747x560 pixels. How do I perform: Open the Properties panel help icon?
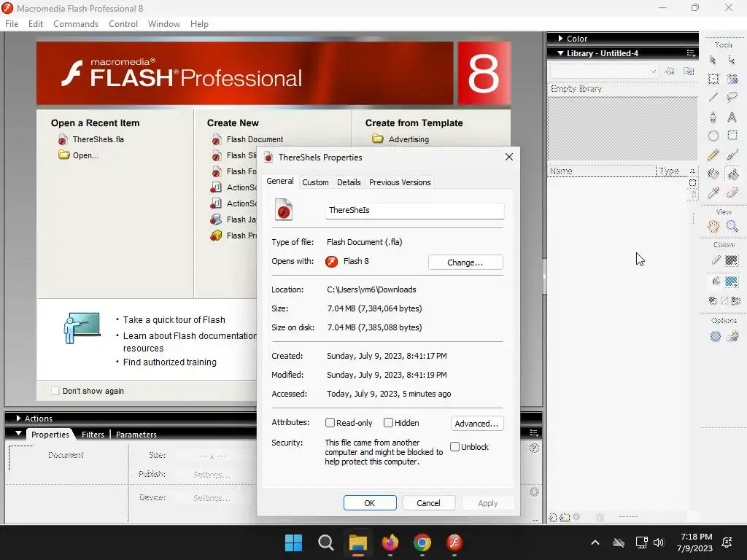[534, 448]
